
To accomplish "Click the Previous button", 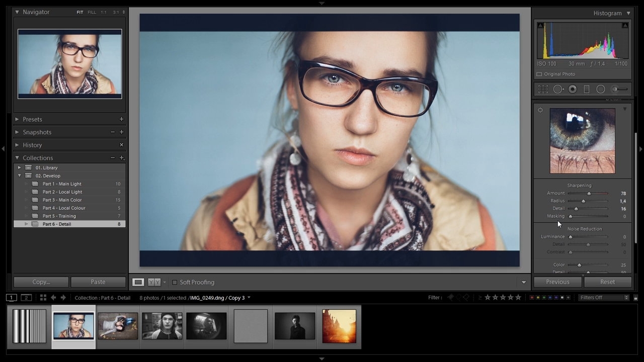I will click(x=557, y=282).
